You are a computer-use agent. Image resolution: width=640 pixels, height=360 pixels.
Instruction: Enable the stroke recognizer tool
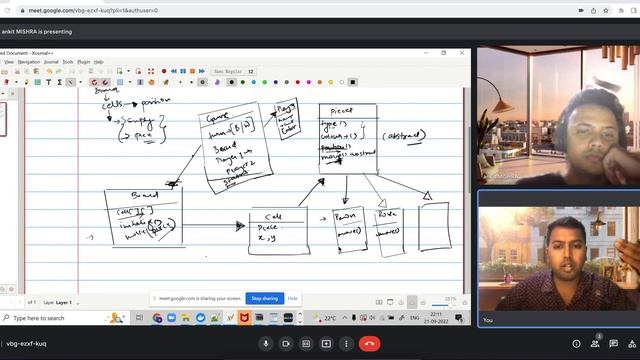coord(105,82)
